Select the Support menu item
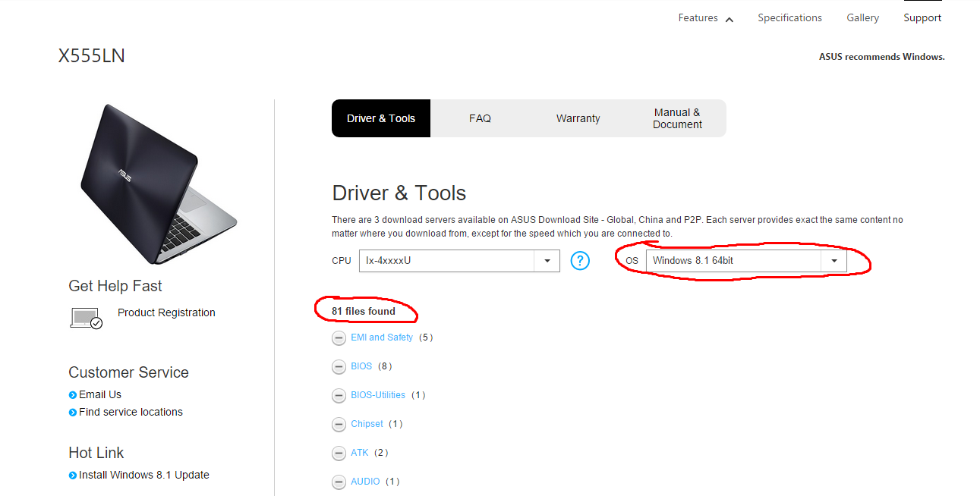This screenshot has height=496, width=980. [922, 18]
